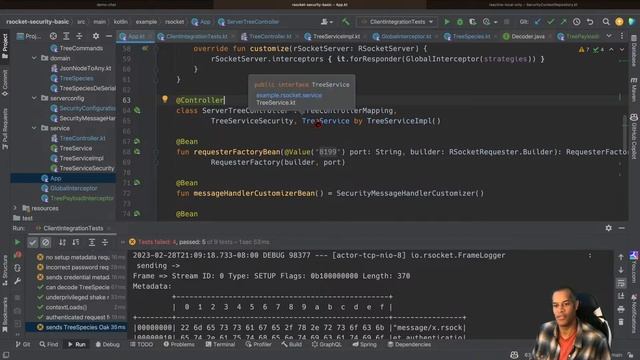Select opened file target icon in Project panel
The height and width of the screenshot is (360, 640).
coord(53,36)
